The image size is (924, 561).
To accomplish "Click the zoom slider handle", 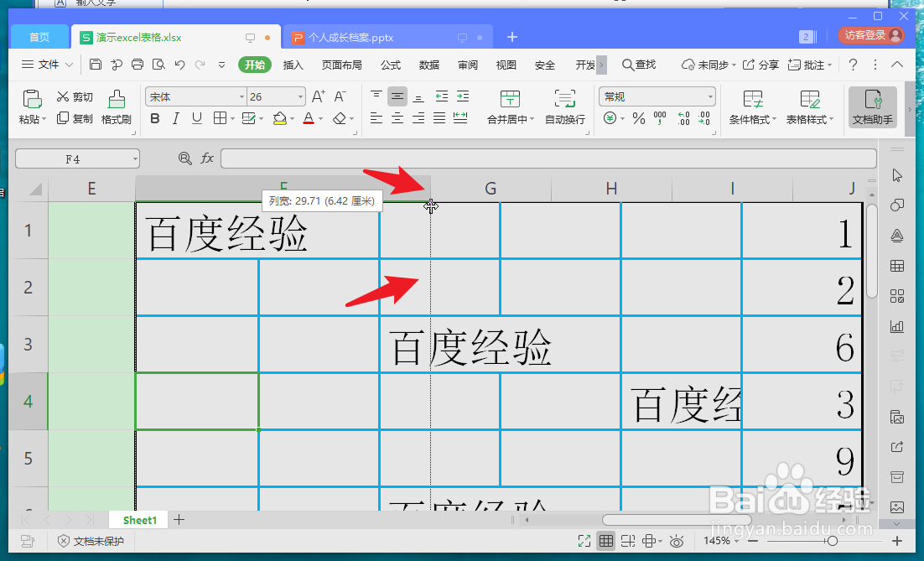I will [832, 540].
